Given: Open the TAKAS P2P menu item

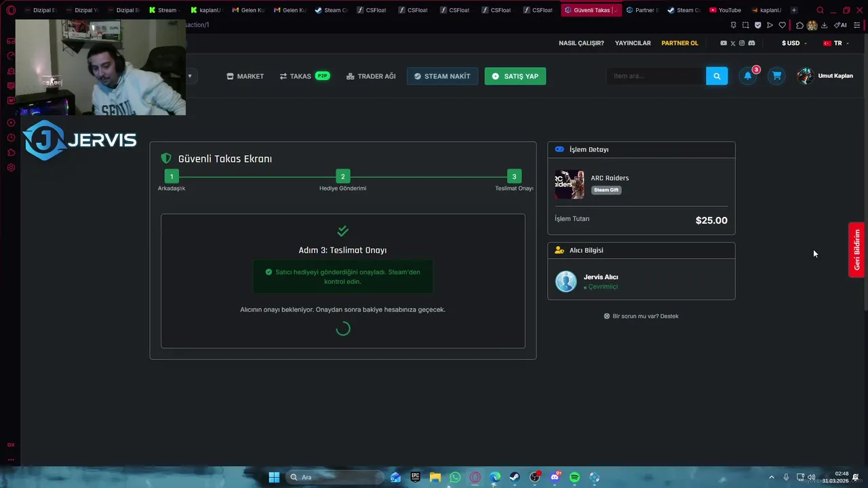Looking at the screenshot, I should 304,76.
